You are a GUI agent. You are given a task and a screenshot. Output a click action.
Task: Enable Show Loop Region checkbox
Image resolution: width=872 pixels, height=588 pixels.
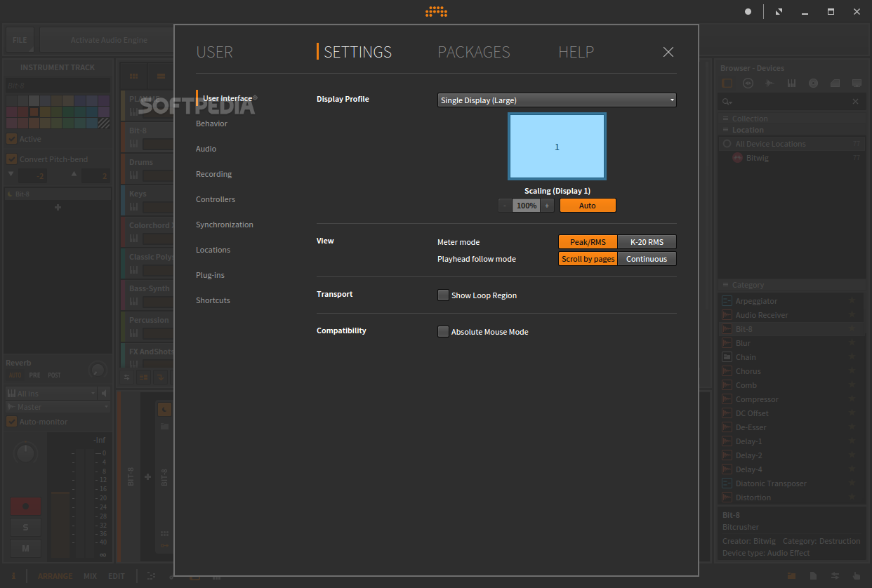tap(443, 295)
